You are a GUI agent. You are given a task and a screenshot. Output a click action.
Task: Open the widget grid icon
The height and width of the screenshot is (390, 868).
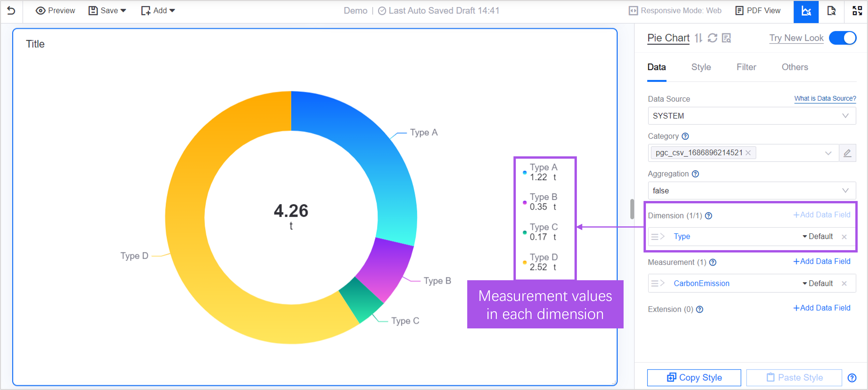(x=857, y=11)
